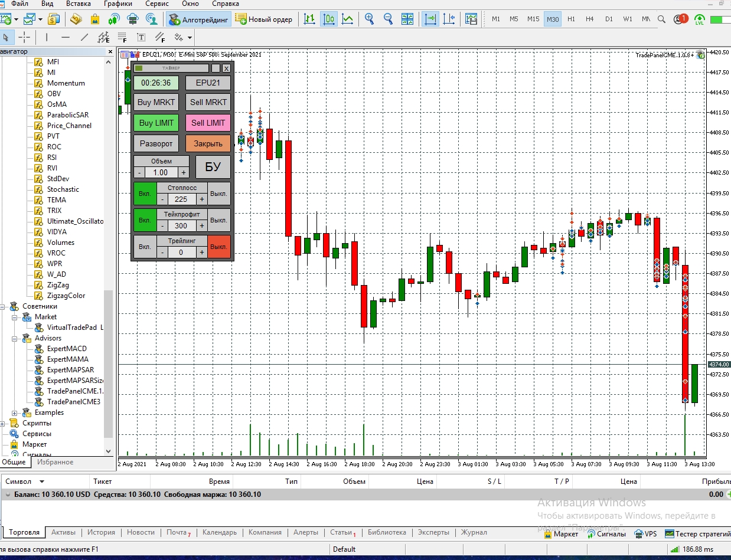731x560 pixels.
Task: Switch to the История tab
Action: (x=102, y=532)
